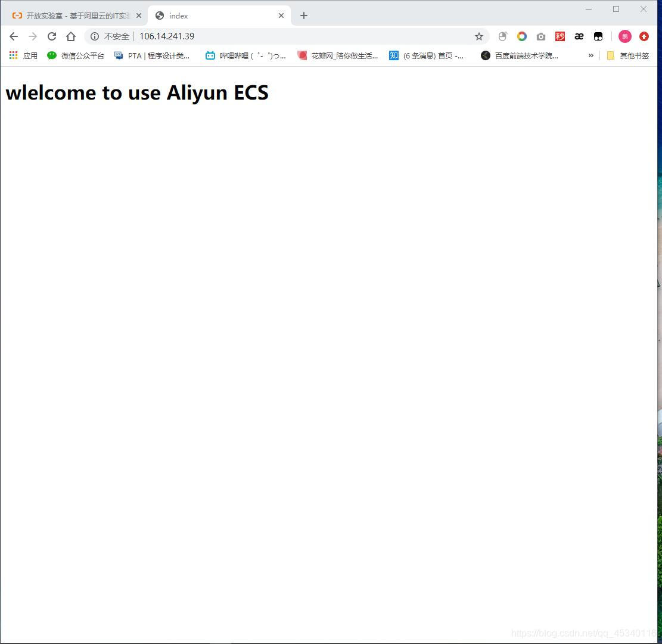Open the 花瓣网 bookmark

(338, 55)
